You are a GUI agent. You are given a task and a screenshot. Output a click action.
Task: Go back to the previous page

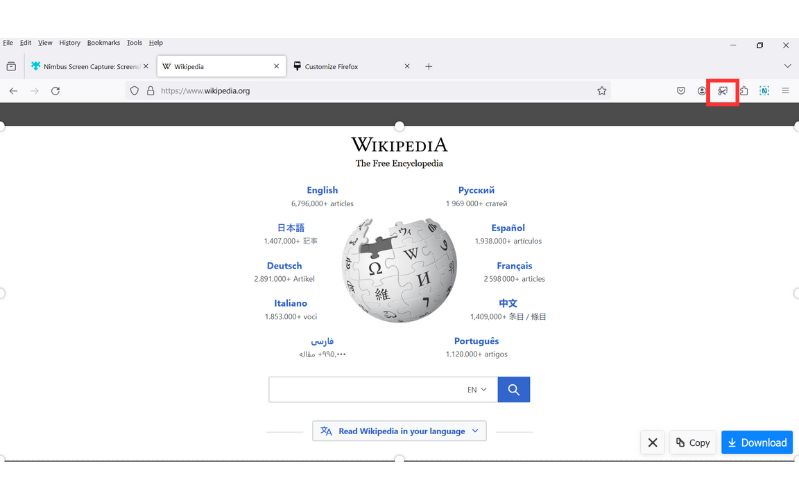(x=13, y=91)
